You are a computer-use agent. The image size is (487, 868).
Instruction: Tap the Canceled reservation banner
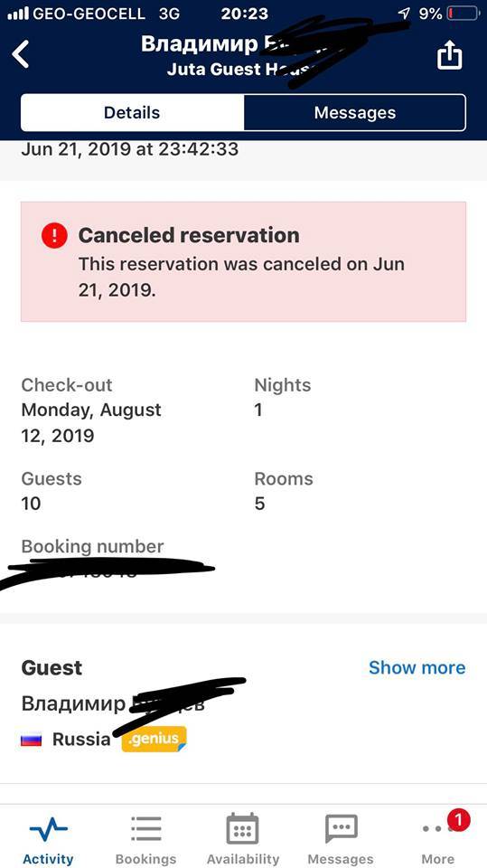pos(244,261)
